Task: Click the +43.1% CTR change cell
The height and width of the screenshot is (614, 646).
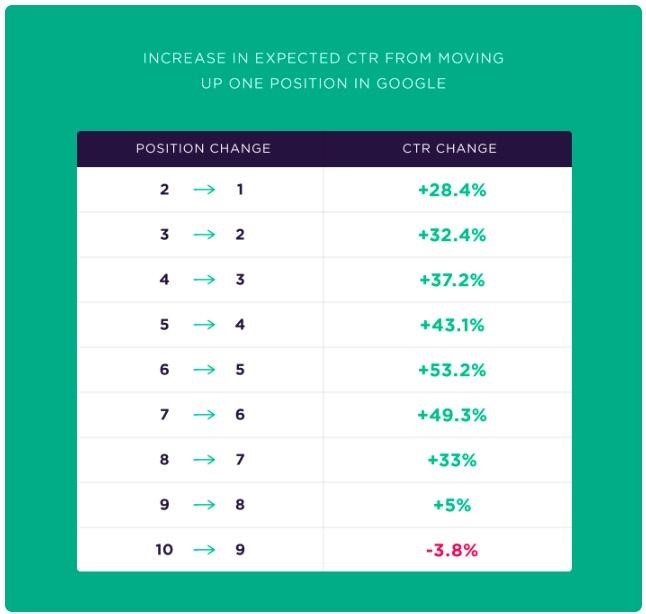Action: pos(451,325)
